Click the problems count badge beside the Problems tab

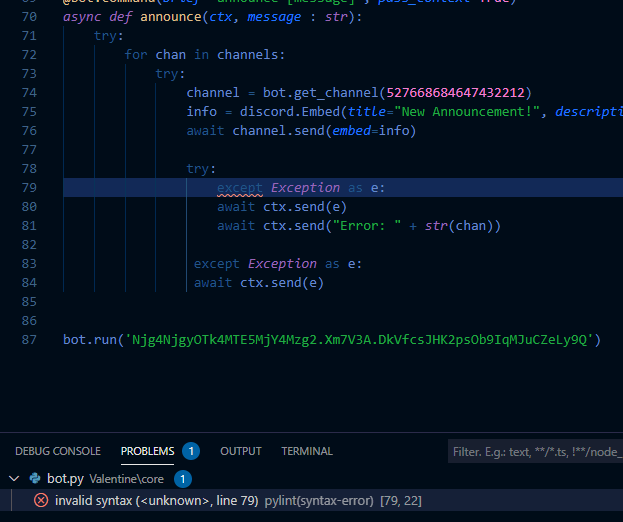coord(191,451)
